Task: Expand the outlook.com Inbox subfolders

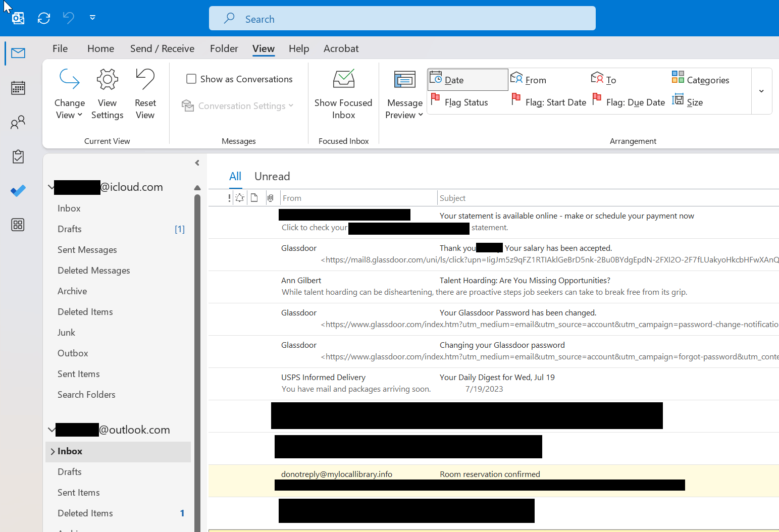Action: pos(53,451)
